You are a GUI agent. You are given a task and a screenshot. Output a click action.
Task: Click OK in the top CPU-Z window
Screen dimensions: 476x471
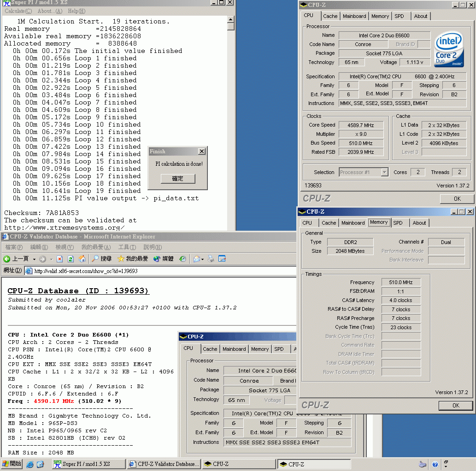(457, 198)
